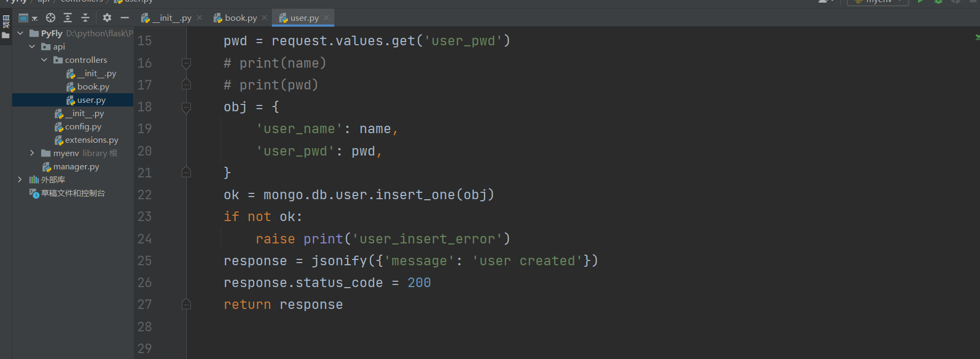980x359 pixels.
Task: Toggle fold marker at line 27
Action: click(x=186, y=304)
